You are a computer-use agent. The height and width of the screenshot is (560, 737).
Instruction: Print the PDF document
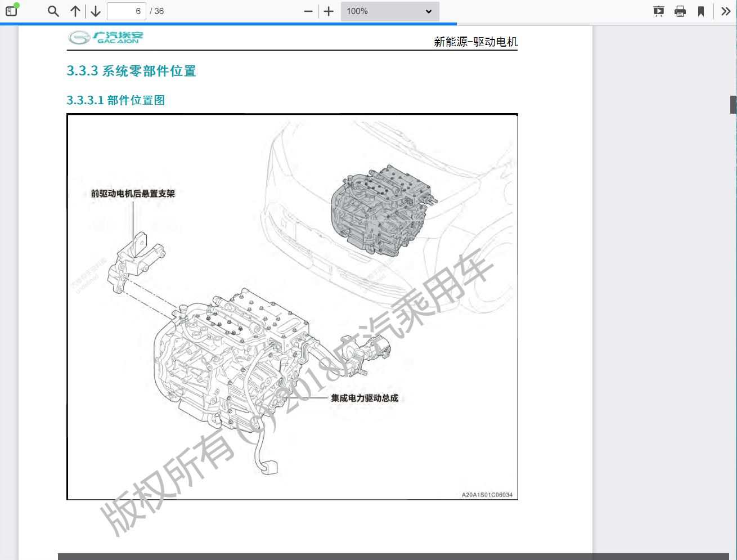680,11
